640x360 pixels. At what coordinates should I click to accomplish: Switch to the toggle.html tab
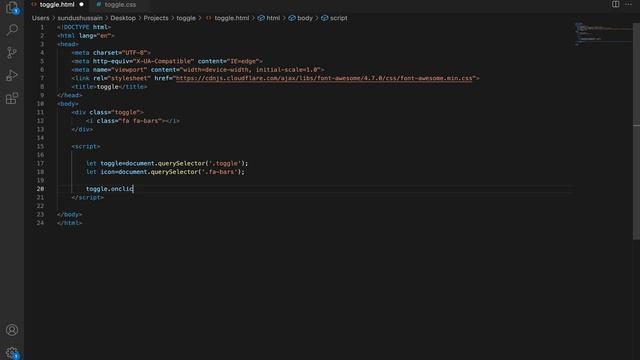point(57,4)
